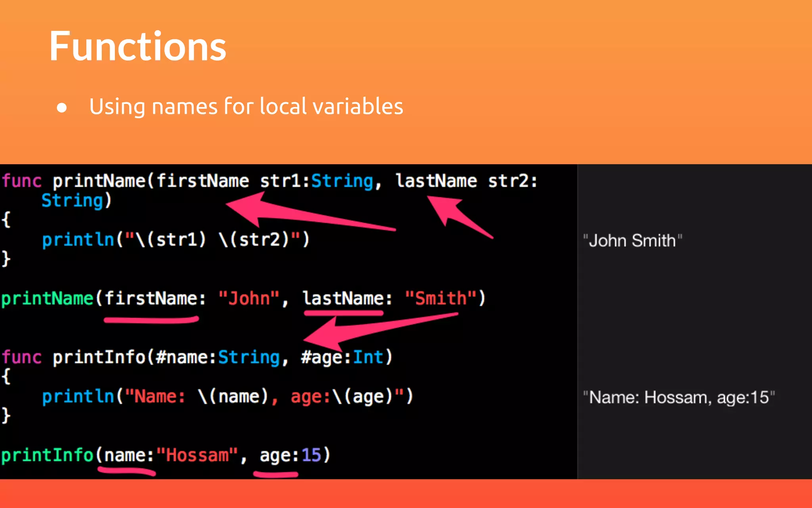The image size is (812, 508).
Task: Select the 'Using names for local variables' bullet text
Action: 246,106
